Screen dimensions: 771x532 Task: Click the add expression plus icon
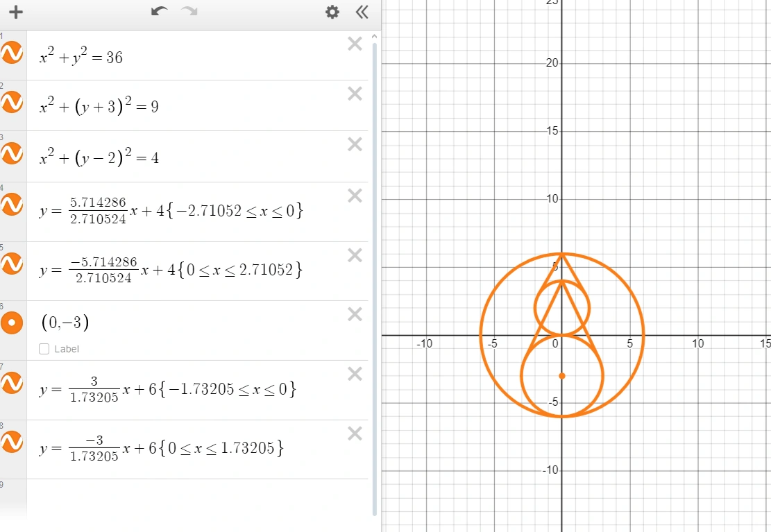(x=15, y=12)
